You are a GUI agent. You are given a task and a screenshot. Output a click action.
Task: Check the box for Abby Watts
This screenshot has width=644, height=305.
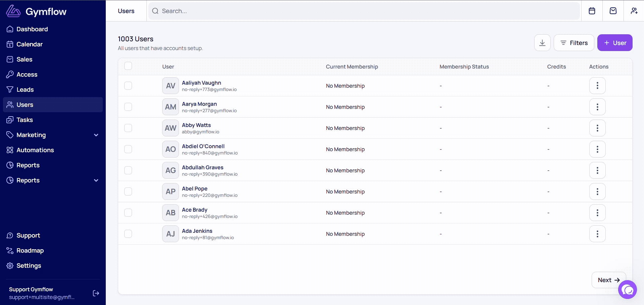[x=128, y=128]
